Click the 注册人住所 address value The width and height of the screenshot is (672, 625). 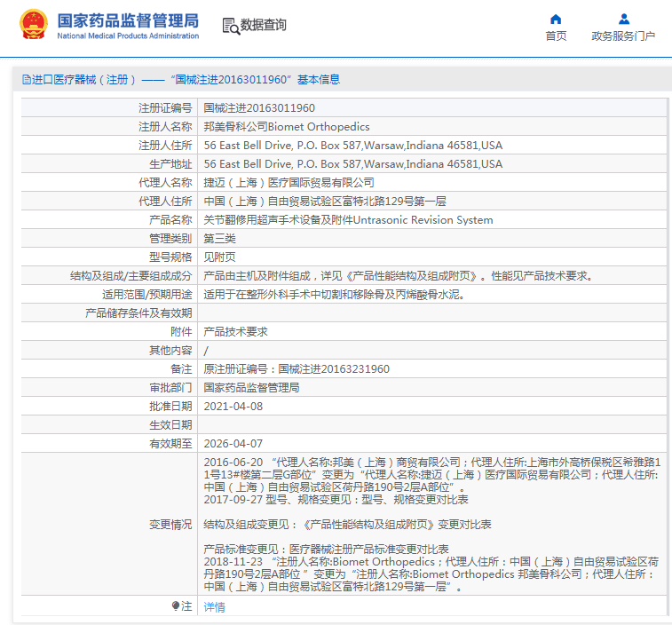click(x=353, y=146)
